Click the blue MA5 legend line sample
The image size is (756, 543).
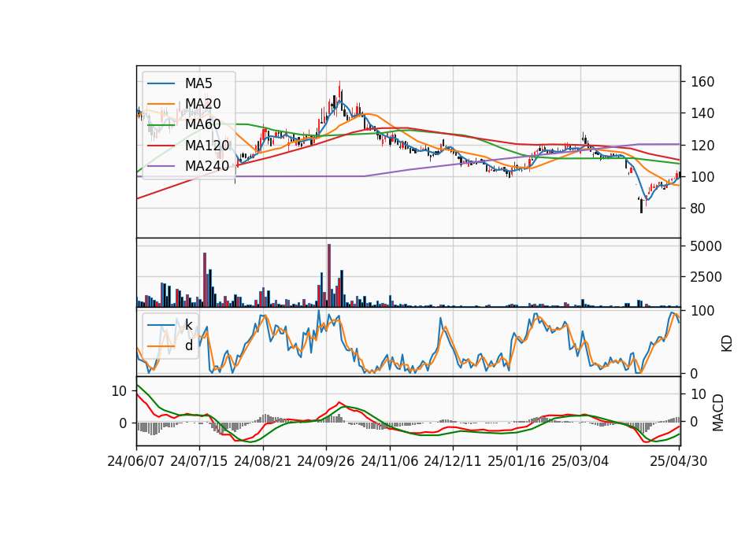161,83
